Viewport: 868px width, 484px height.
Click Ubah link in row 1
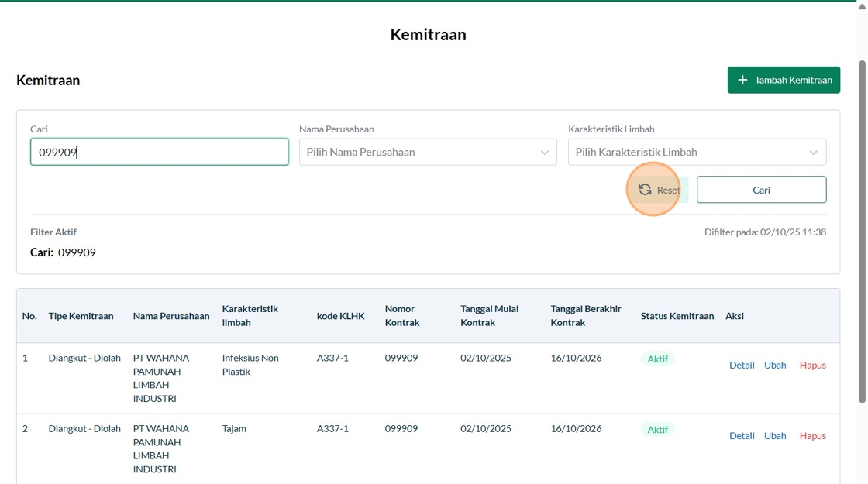click(x=775, y=366)
